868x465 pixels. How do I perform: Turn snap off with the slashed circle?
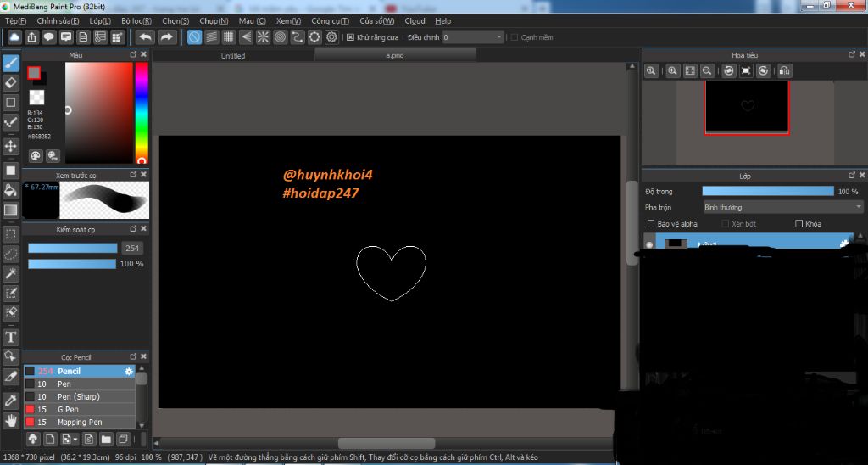(194, 37)
